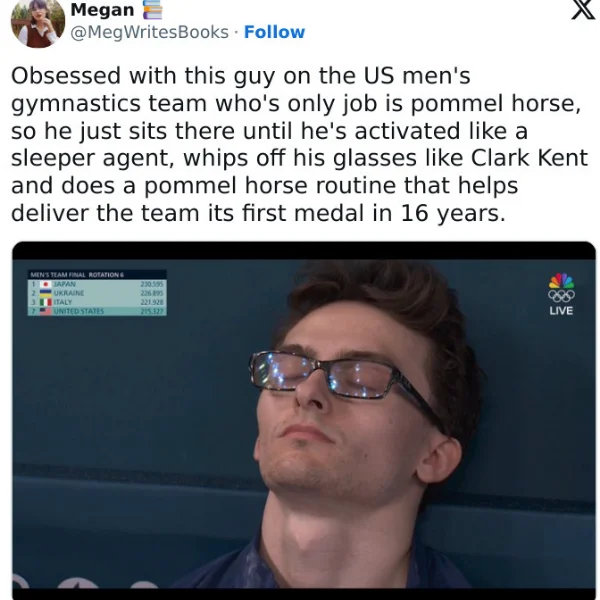Open the embedded gymnast photo
Screen dimensions: 600x600
click(304, 419)
